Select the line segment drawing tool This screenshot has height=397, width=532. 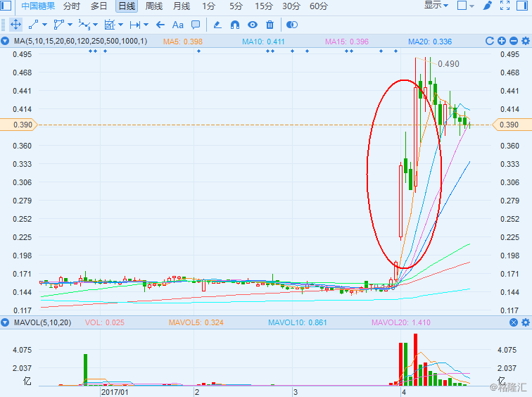pyautogui.click(x=33, y=25)
